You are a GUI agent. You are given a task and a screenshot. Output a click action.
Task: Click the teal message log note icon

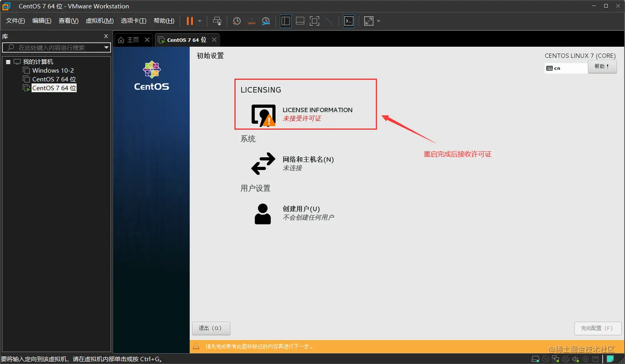610,359
